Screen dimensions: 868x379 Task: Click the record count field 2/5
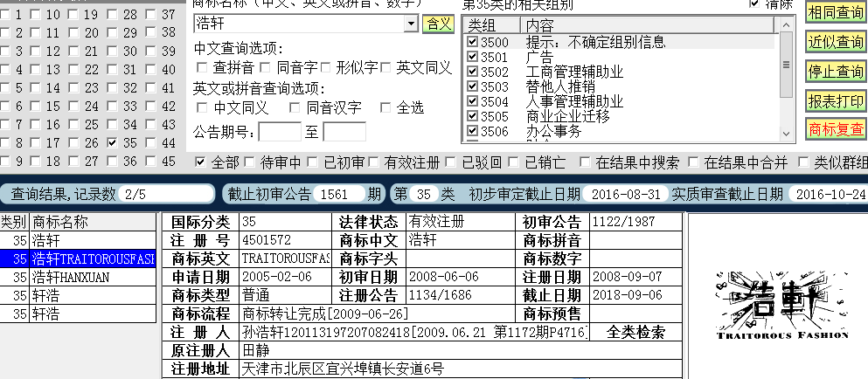166,194
